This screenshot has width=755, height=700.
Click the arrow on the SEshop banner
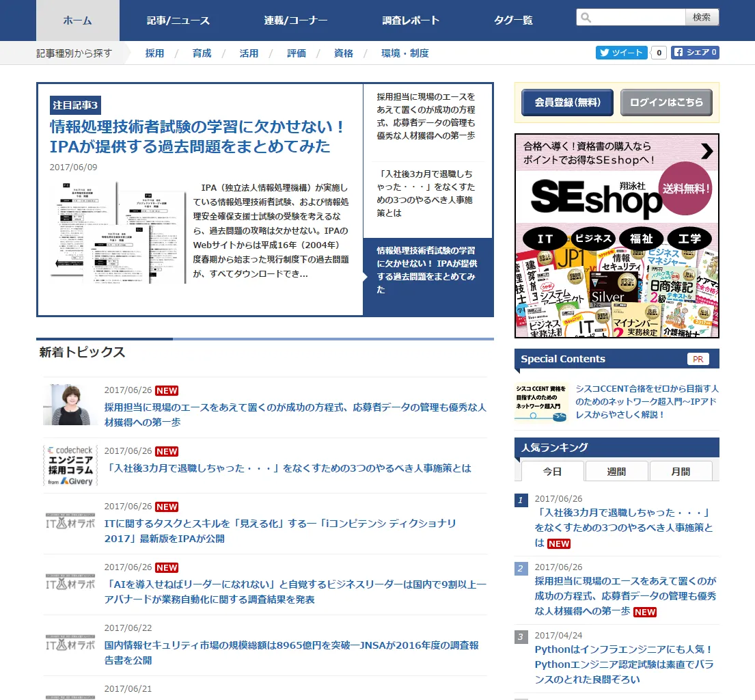(706, 151)
